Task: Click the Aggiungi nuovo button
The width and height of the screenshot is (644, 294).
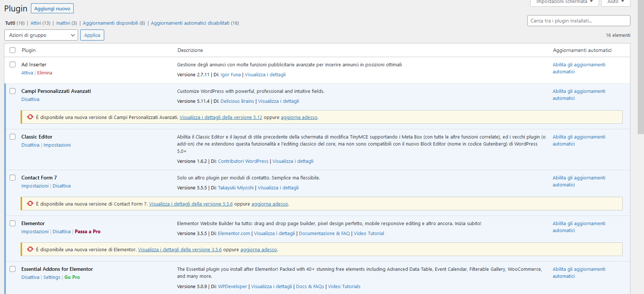Action: [x=52, y=8]
